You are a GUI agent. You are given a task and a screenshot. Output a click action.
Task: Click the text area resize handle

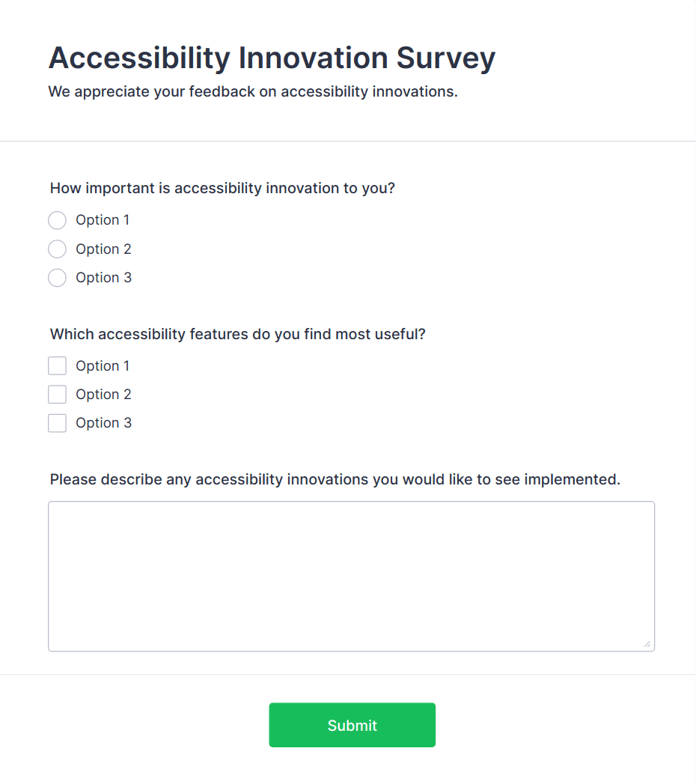[x=647, y=644]
